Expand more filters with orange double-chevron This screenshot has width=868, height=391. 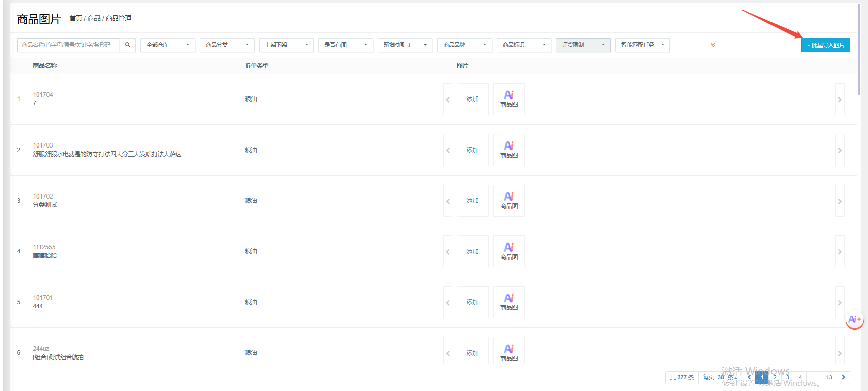(713, 45)
